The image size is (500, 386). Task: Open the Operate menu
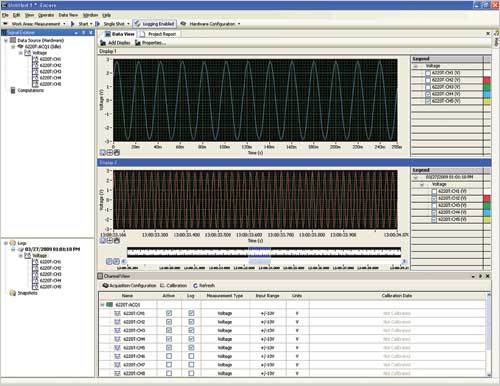click(x=46, y=15)
